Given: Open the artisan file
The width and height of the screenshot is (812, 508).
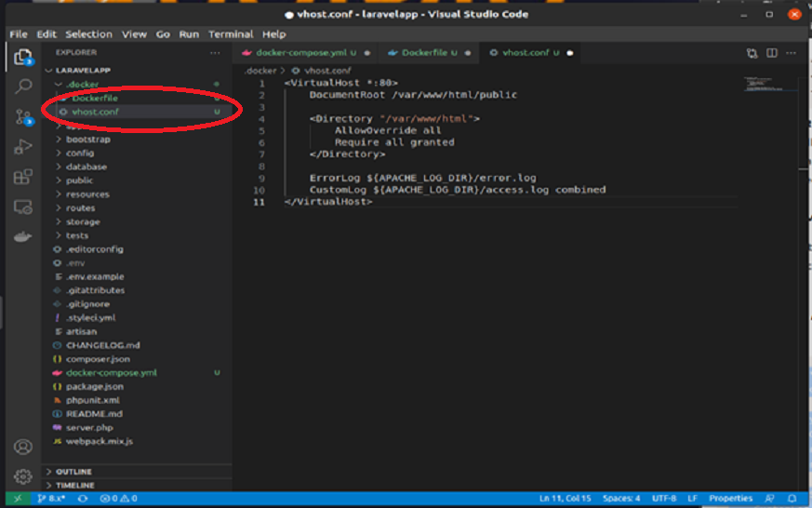Looking at the screenshot, I should (139, 331).
